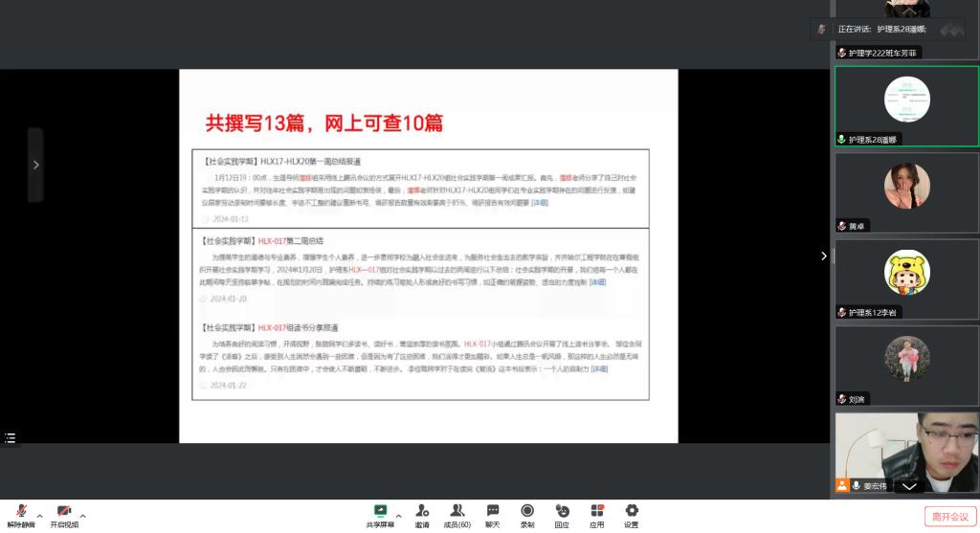Open the 成员(60) members list
This screenshot has width=980, height=533.
[457, 511]
